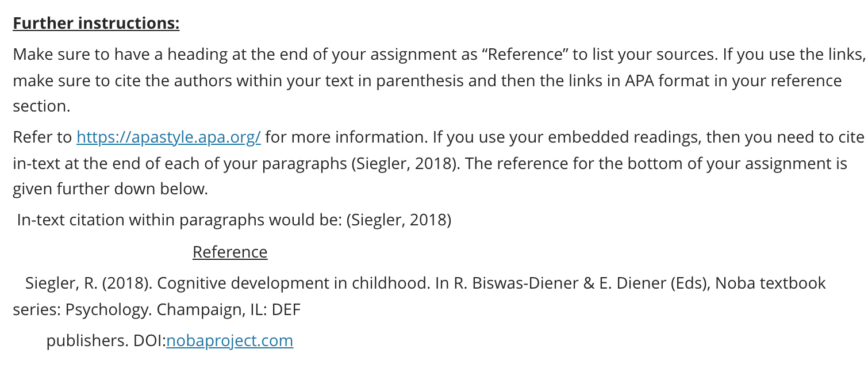The width and height of the screenshot is (868, 376).
Task: Click the quoted word “Reference” in the first paragraph
Action: (x=525, y=55)
